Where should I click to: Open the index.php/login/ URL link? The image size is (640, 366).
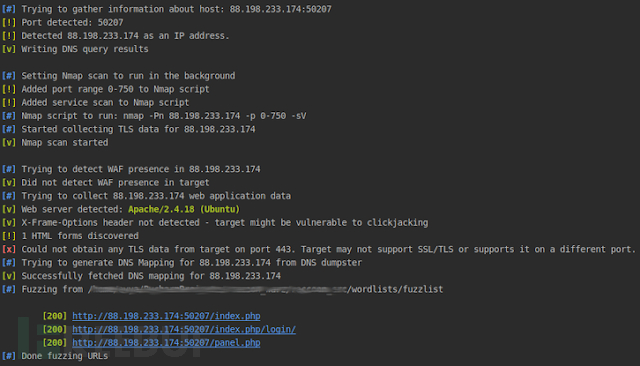point(184,329)
